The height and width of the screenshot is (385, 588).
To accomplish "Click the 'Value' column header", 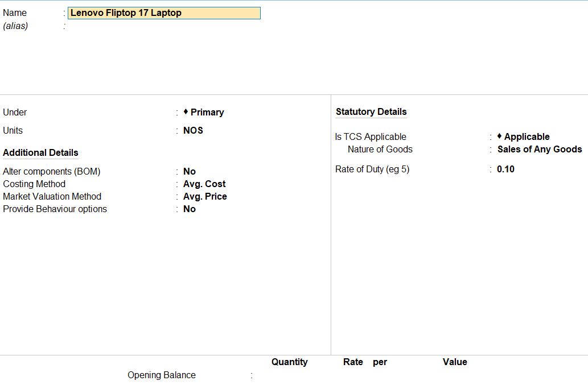I will [x=455, y=362].
